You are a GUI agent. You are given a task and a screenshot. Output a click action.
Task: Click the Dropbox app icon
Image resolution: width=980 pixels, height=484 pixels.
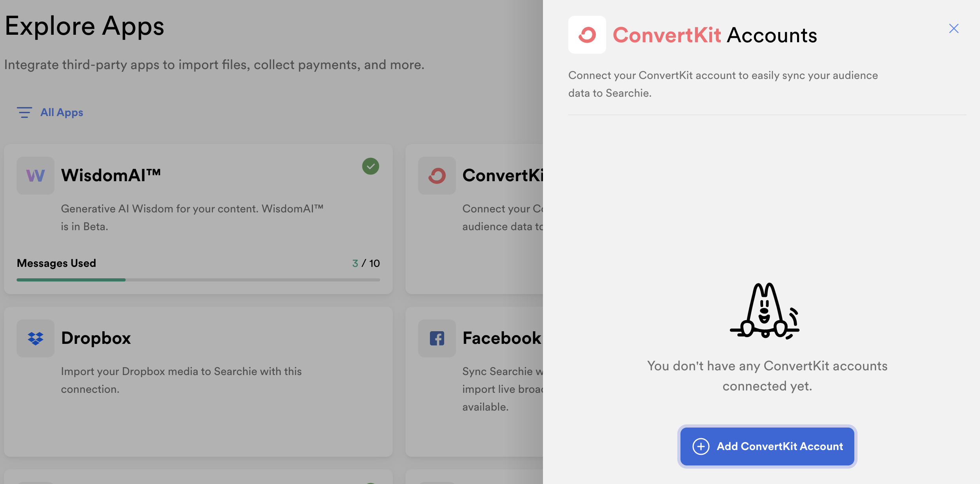36,338
